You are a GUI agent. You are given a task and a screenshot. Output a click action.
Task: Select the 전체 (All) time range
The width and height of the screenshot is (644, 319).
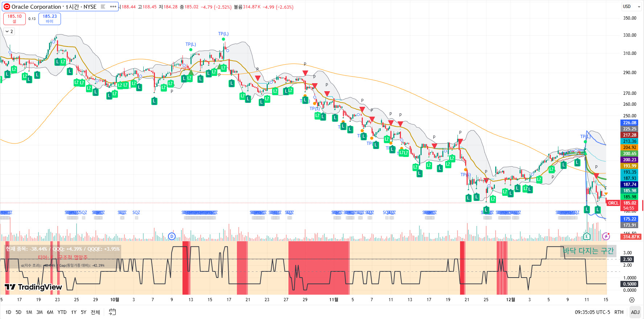pos(95,312)
